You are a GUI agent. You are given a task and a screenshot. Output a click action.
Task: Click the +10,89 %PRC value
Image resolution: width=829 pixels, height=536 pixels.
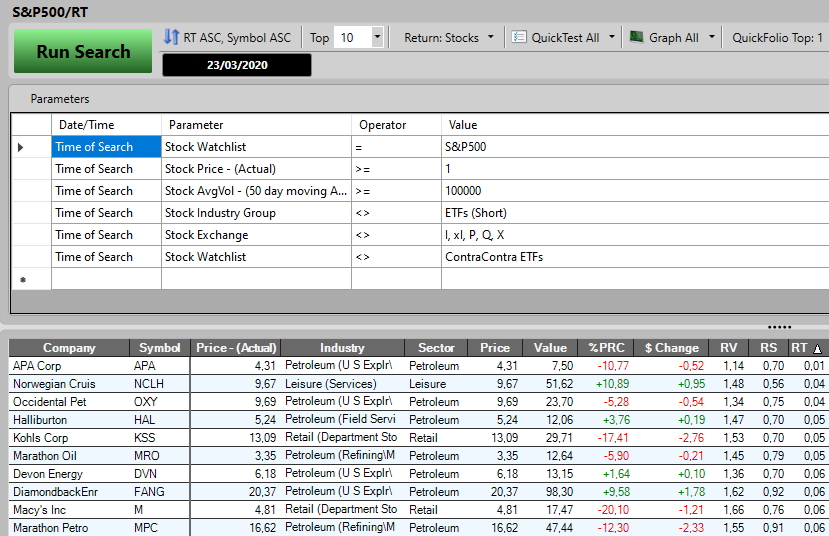pos(612,384)
